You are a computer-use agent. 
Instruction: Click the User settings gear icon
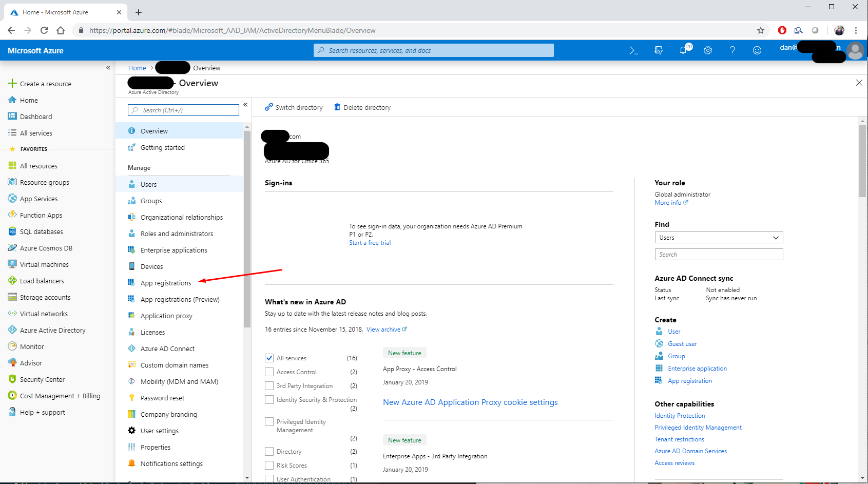[131, 431]
